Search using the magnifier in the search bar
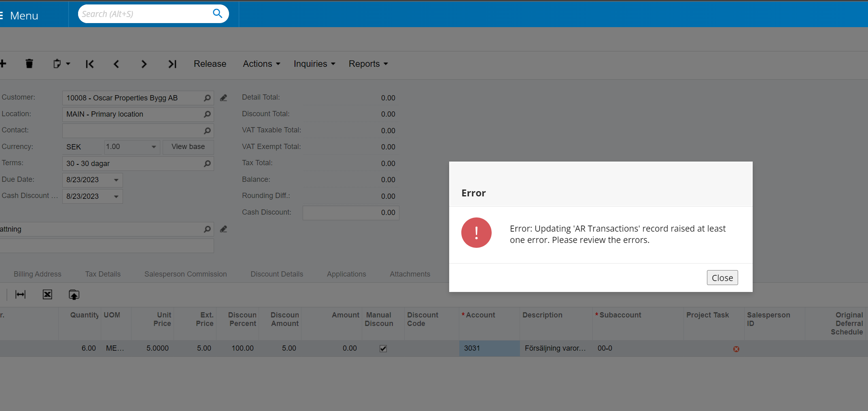 point(217,13)
